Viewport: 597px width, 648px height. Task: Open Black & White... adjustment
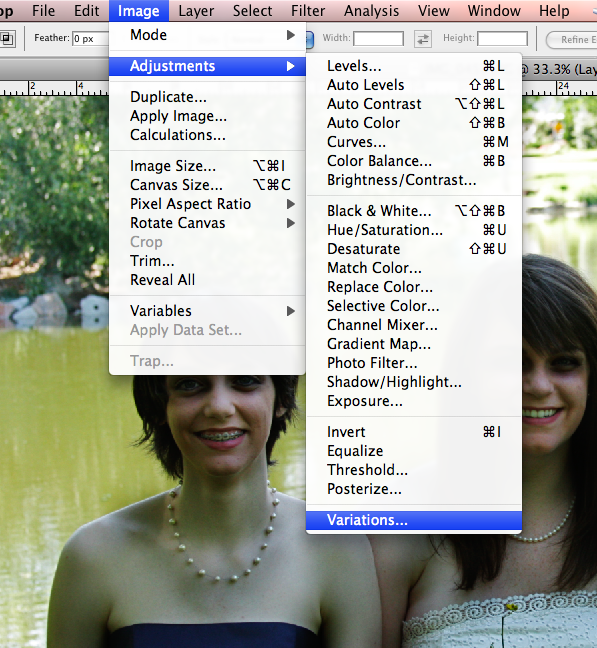pos(414,211)
